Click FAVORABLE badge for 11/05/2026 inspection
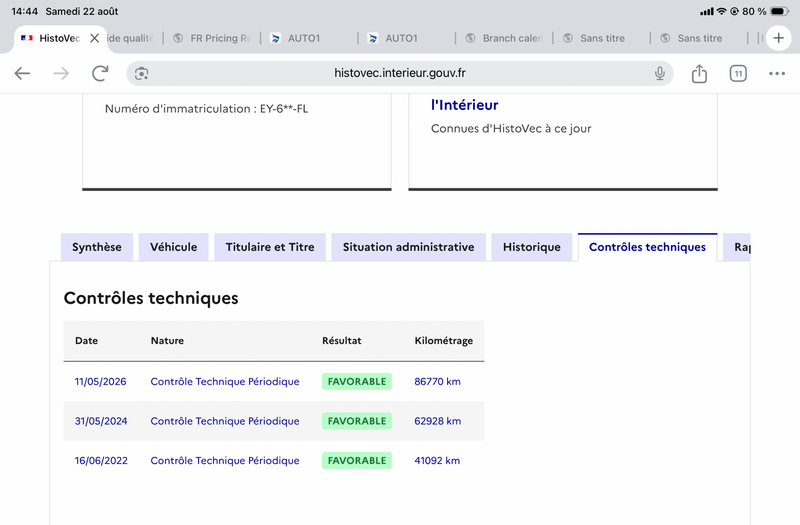Image resolution: width=800 pixels, height=525 pixels. [357, 382]
